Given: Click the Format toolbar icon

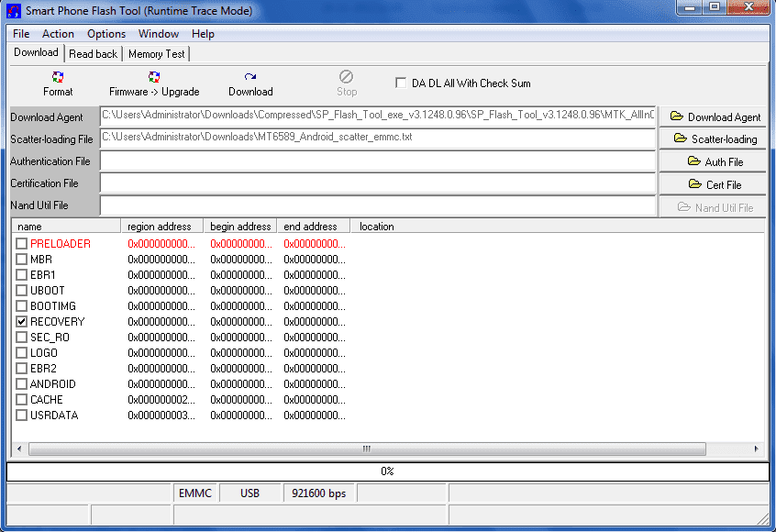Looking at the screenshot, I should point(58,77).
